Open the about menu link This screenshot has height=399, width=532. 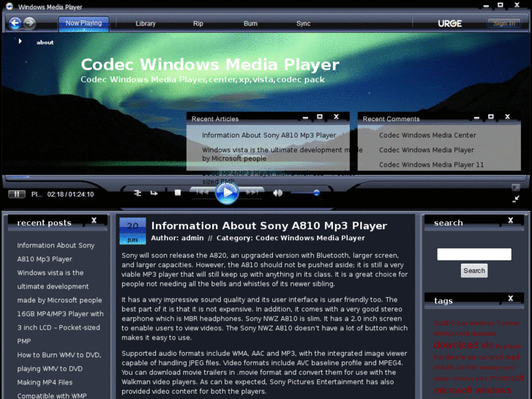point(45,42)
